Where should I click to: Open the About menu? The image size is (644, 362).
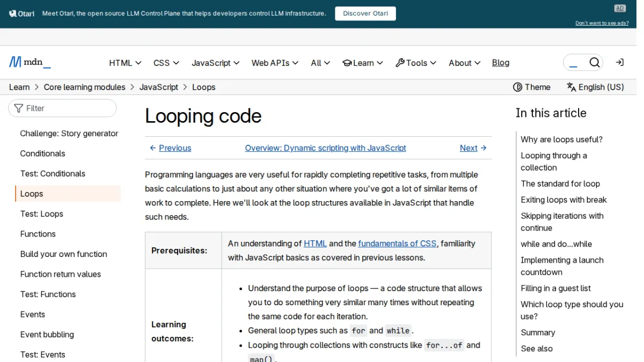pos(465,63)
